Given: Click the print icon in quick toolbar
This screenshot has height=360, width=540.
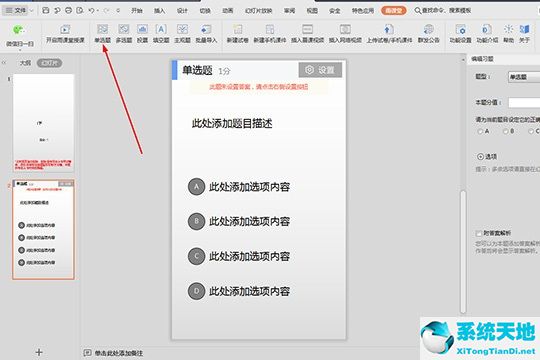Looking at the screenshot, I should 68,11.
